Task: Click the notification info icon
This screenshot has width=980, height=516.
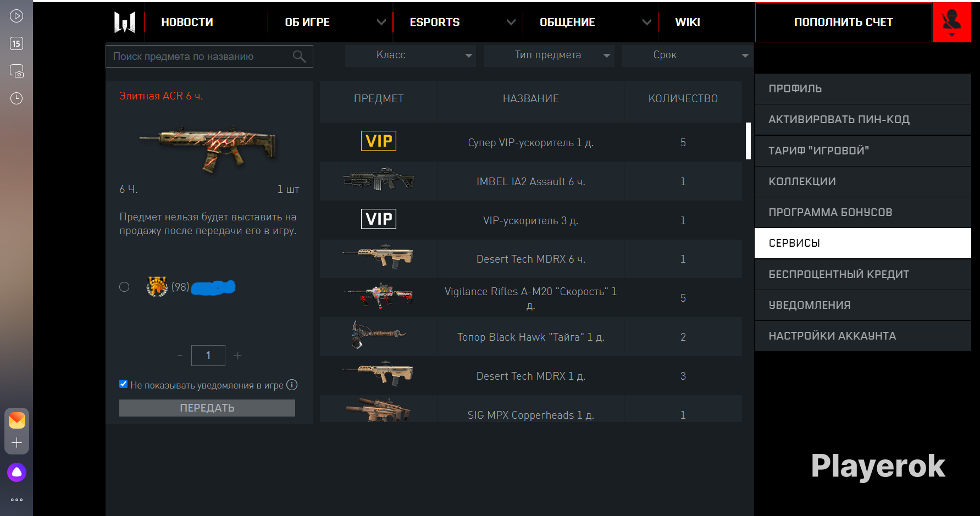Action: pyautogui.click(x=292, y=385)
